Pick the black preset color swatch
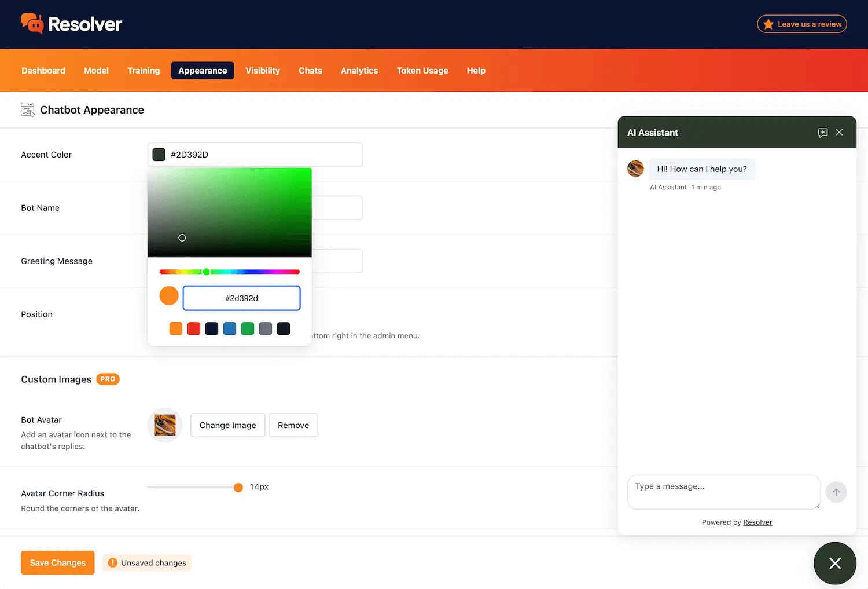Viewport: 868px width, 589px height. (284, 329)
